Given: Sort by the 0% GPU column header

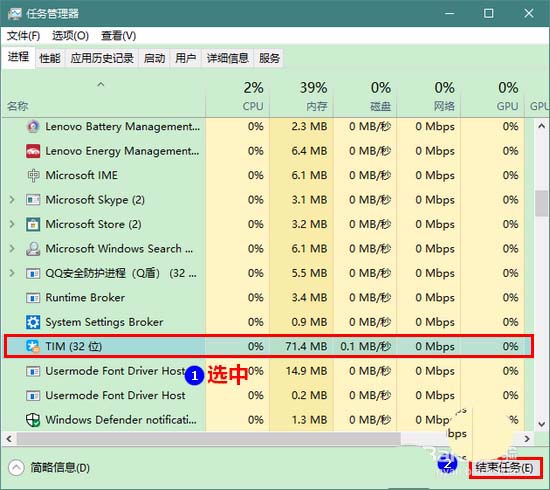Looking at the screenshot, I should point(492,95).
